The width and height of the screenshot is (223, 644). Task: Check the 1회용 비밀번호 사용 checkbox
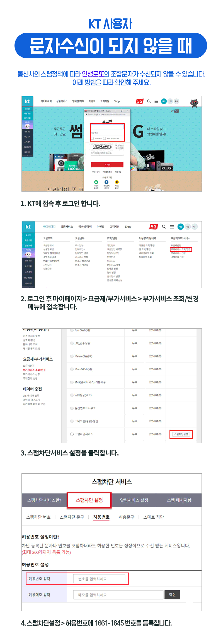click(105, 138)
